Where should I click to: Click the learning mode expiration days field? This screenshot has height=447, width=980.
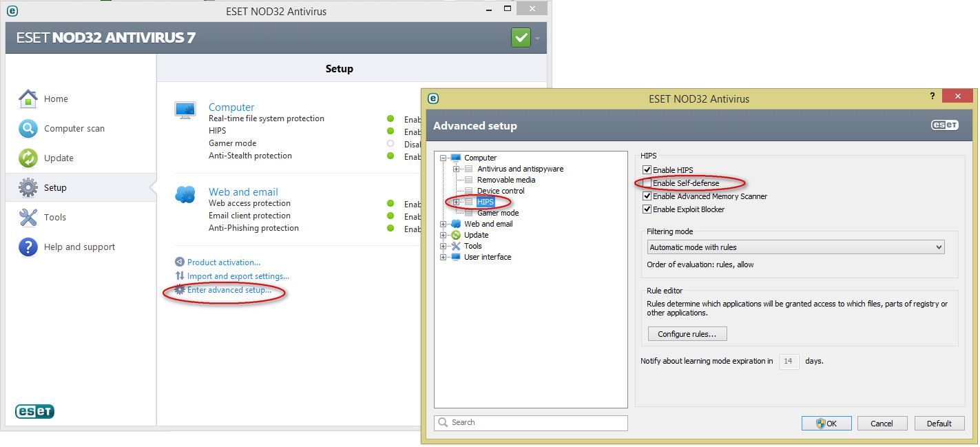[789, 361]
